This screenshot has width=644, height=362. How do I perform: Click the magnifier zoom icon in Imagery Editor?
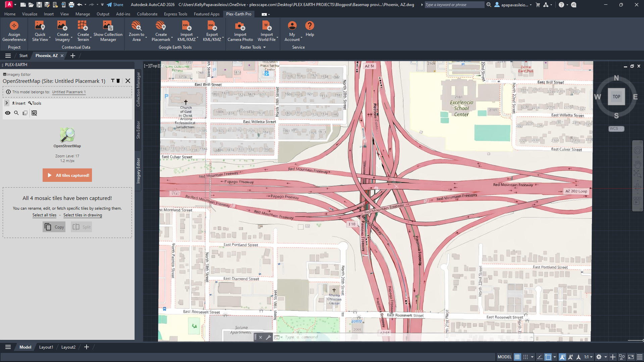16,113
